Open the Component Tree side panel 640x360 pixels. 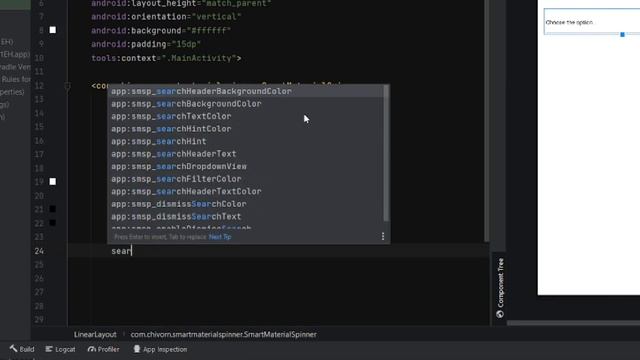[500, 288]
